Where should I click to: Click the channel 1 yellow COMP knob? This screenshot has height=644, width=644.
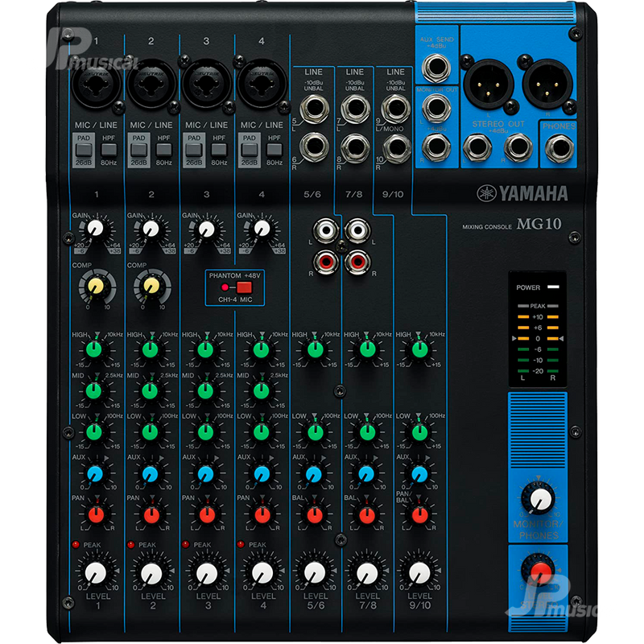pyautogui.click(x=96, y=286)
